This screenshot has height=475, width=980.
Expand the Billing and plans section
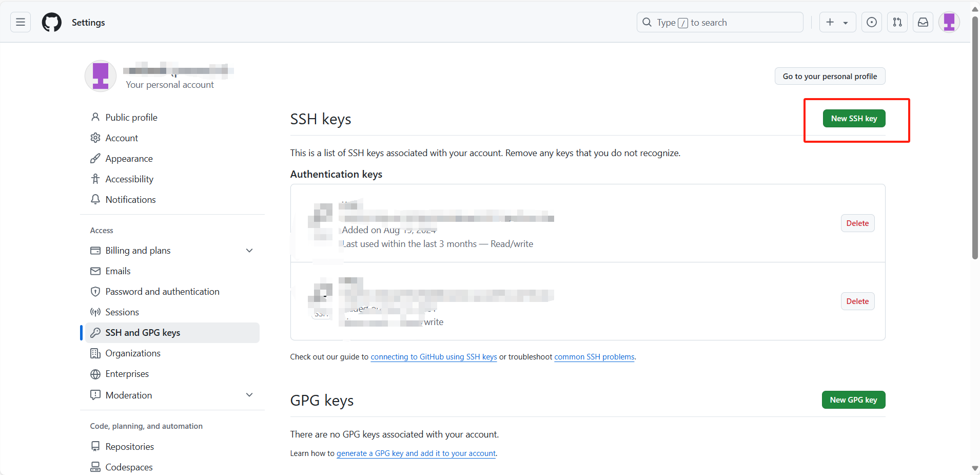tap(249, 251)
